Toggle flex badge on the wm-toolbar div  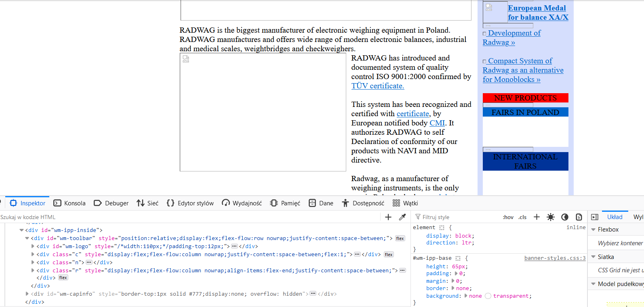(x=400, y=238)
